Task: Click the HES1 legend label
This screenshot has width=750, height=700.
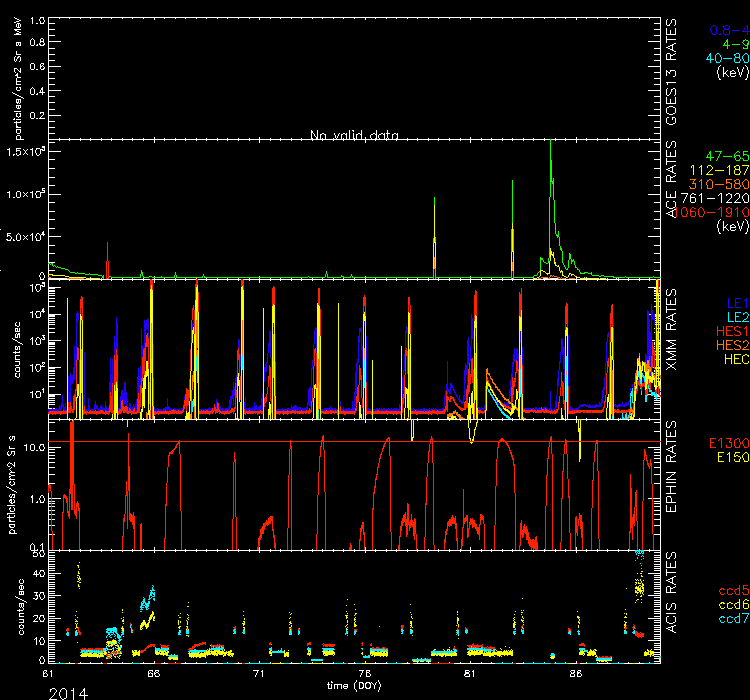Action: pyautogui.click(x=729, y=329)
